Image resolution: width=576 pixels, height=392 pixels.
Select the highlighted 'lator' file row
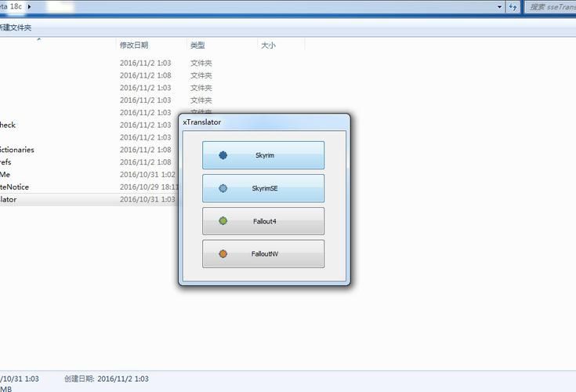[x=88, y=199]
